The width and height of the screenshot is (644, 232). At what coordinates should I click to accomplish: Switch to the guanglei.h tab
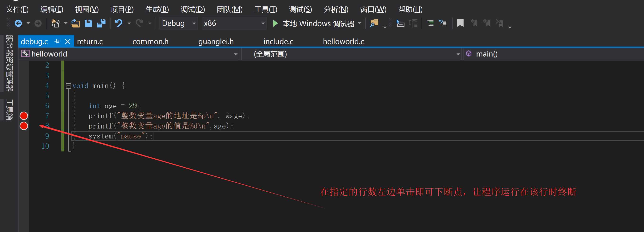(216, 42)
